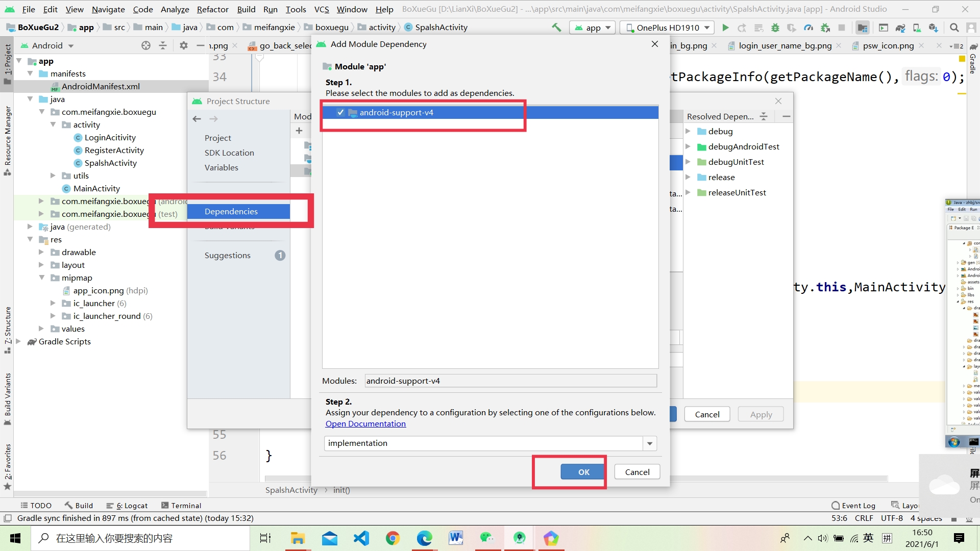Click the Debug app bug icon
The height and width of the screenshot is (551, 980).
775,28
